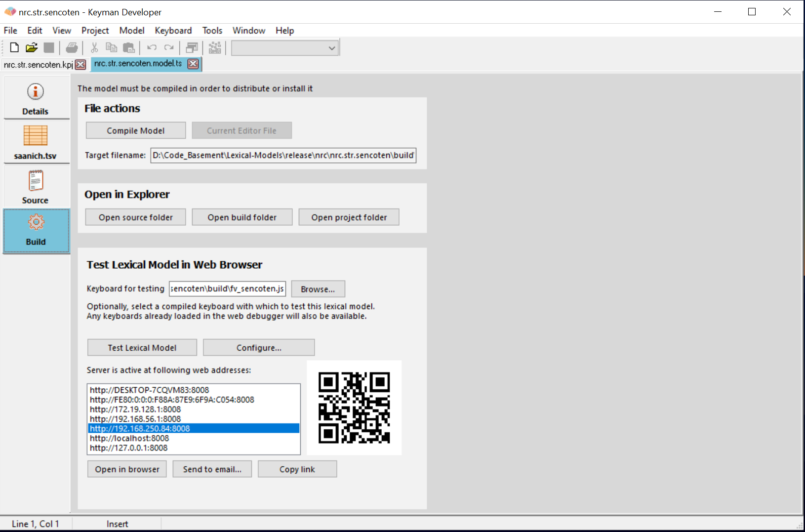The image size is (805, 532).
Task: Click the Copy link button
Action: (297, 469)
